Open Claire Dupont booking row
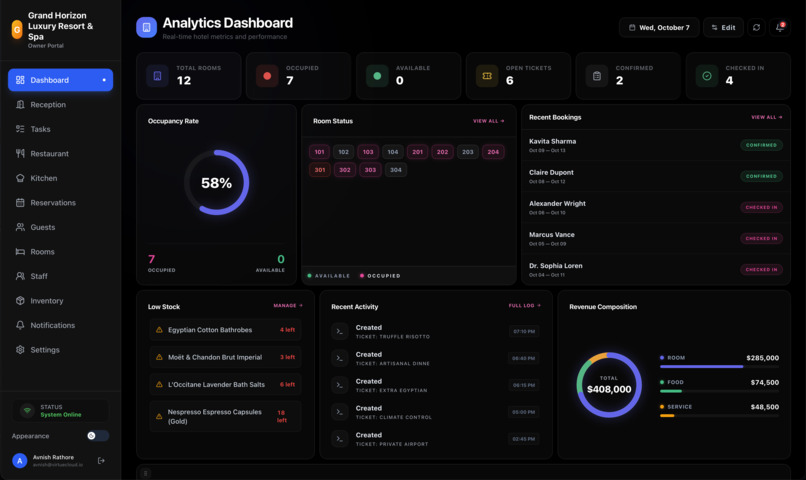 [x=656, y=176]
